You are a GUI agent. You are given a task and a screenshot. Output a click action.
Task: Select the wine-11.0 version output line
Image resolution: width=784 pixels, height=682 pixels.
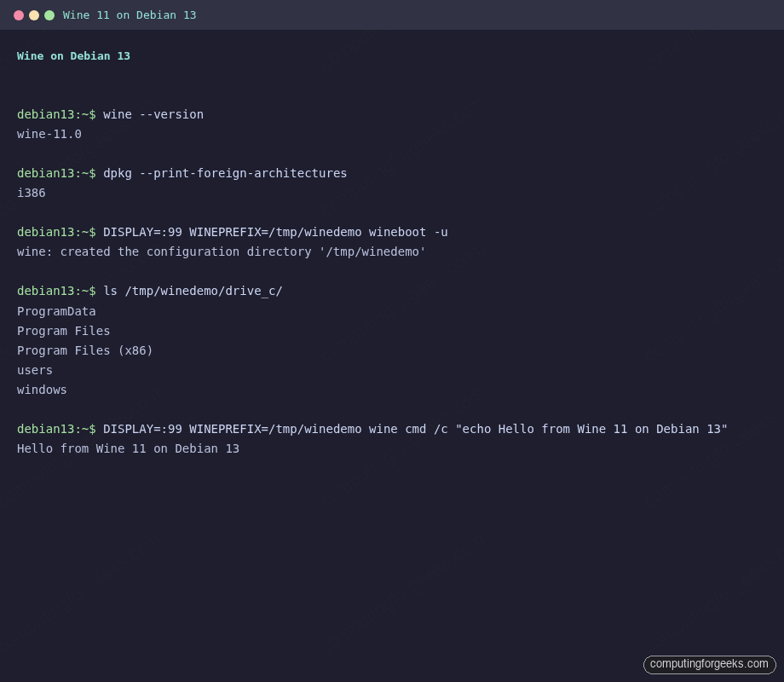[49, 134]
